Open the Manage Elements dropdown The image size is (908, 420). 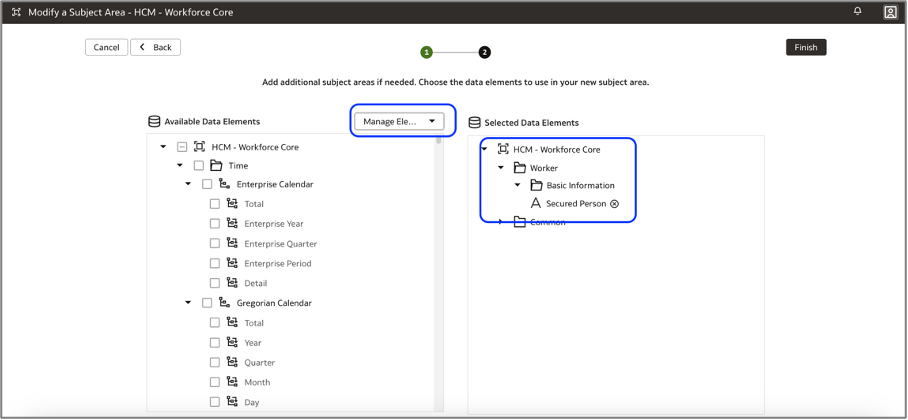click(399, 121)
